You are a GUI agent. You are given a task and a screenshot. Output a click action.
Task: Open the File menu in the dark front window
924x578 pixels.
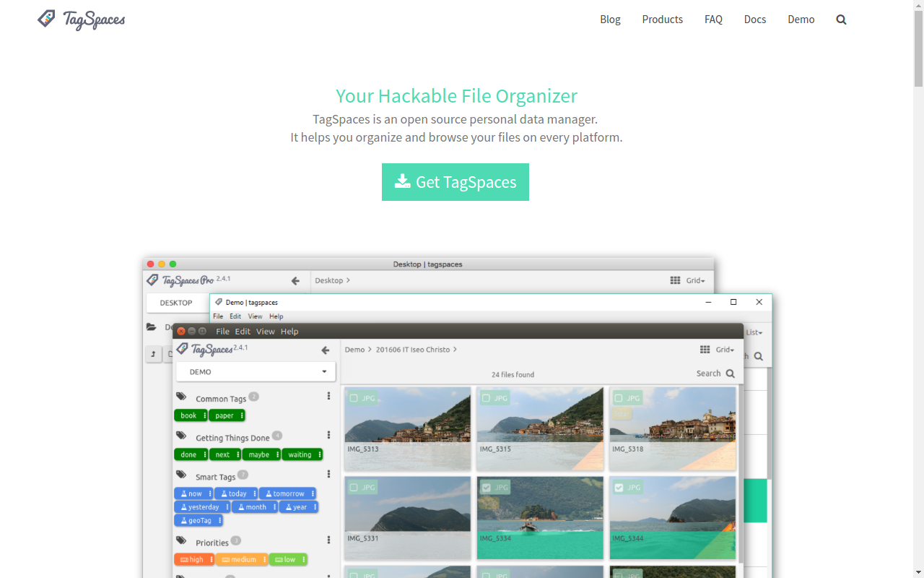222,332
